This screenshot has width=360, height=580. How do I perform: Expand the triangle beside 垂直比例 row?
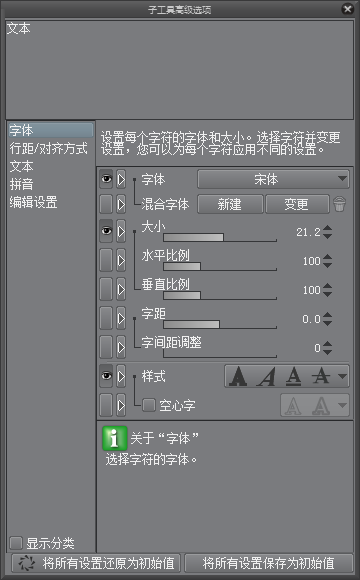coord(121,289)
